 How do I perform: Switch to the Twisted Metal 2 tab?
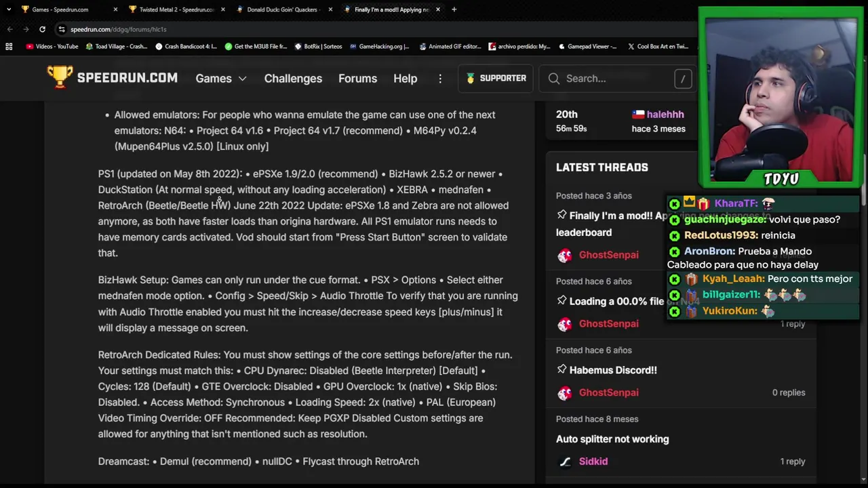[176, 9]
